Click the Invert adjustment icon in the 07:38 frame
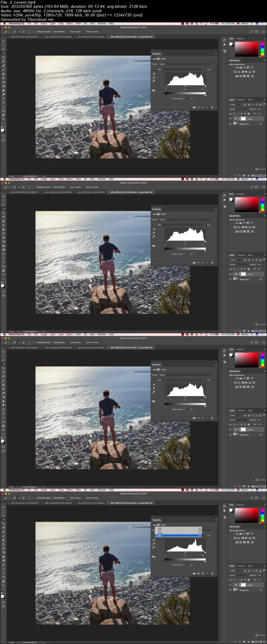Screen dimensions: 267x644 [236, 387]
